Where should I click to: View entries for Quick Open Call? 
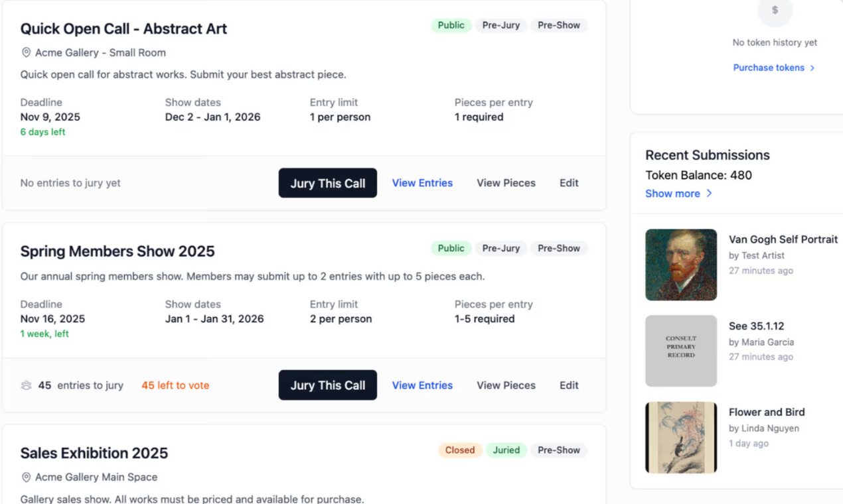(x=422, y=183)
